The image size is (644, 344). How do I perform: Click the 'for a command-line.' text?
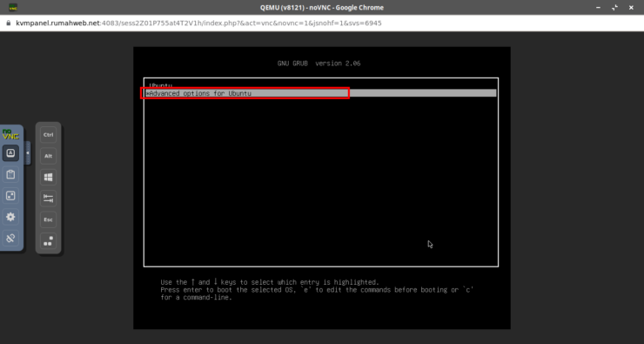pos(197,297)
